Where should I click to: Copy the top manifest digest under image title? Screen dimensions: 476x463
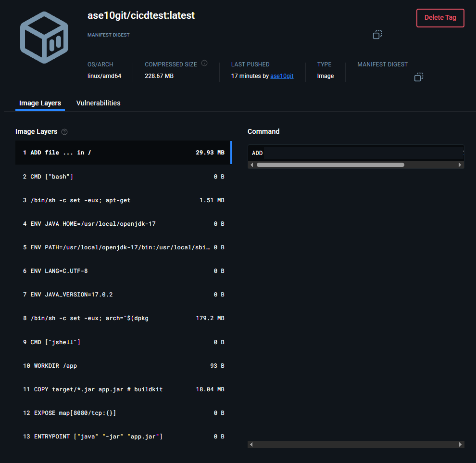coord(377,35)
